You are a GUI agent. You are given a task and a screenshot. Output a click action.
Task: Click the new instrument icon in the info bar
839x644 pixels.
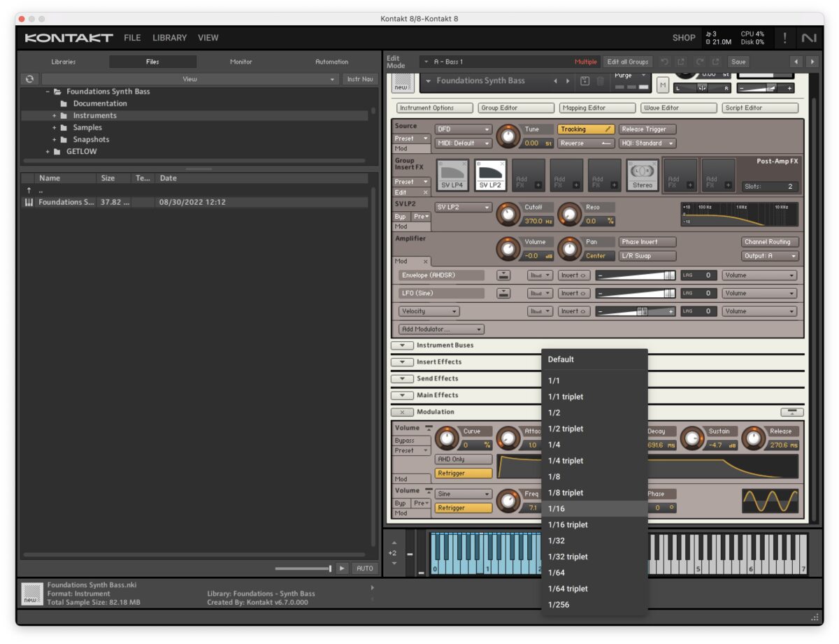(32, 593)
